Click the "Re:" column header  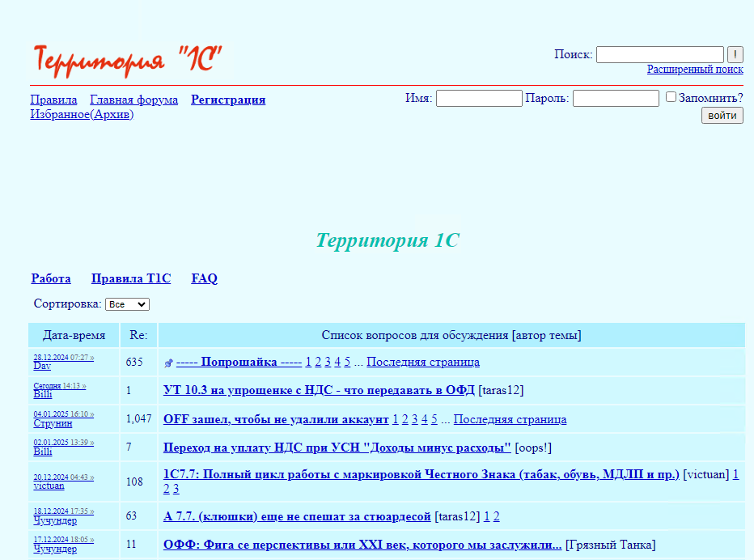(138, 335)
